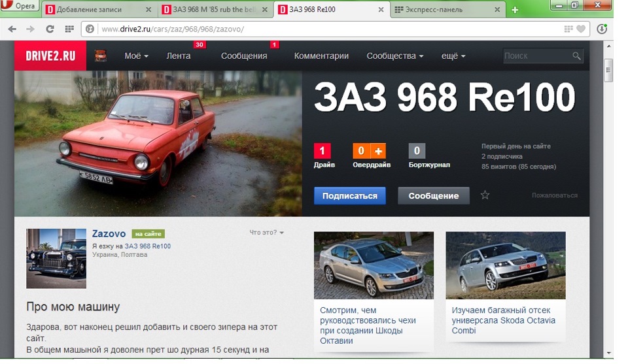Click ЗАЗ 968 Re100 link under username
This screenshot has width=628, height=364.
tap(148, 246)
